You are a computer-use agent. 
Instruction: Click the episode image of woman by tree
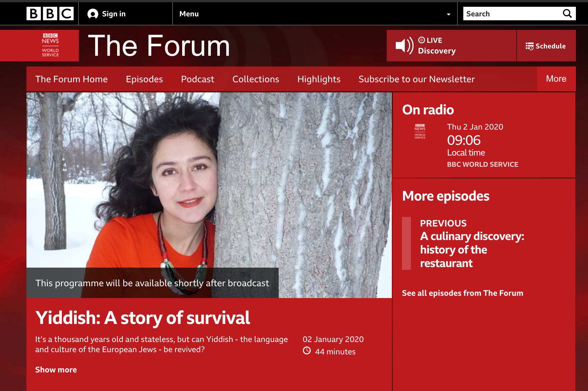click(x=209, y=195)
